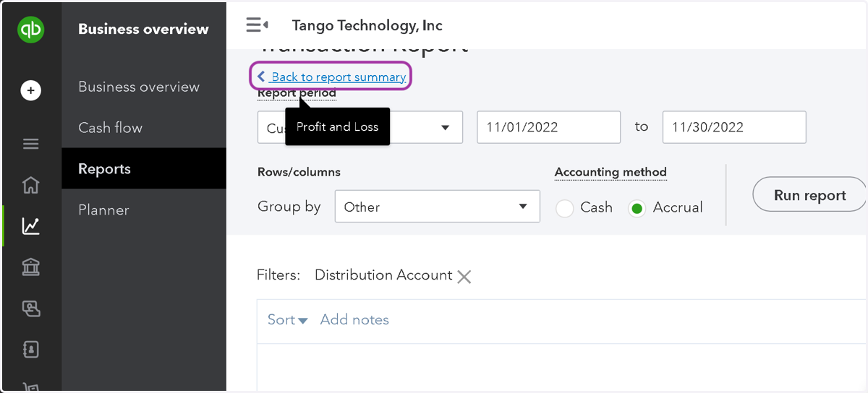Go to the Home house icon
Screen dimensions: 868x393
30,185
